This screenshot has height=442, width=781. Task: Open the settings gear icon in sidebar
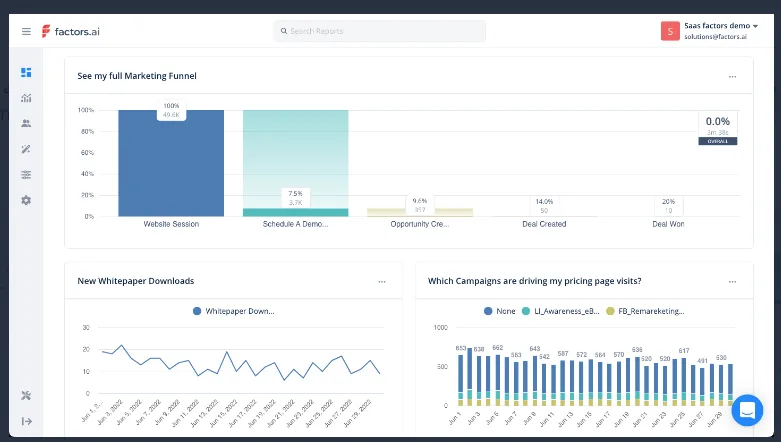26,200
